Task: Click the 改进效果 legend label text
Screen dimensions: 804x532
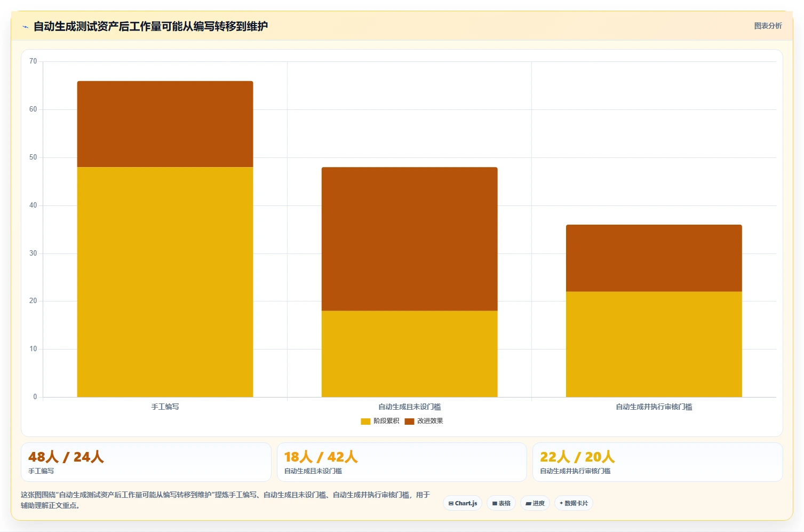Action: pos(430,421)
